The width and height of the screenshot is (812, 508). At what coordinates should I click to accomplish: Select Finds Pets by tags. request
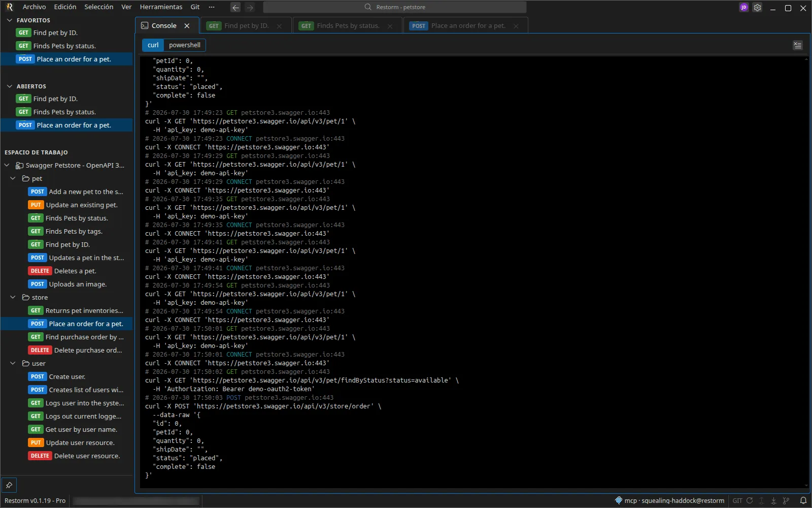tap(66, 232)
